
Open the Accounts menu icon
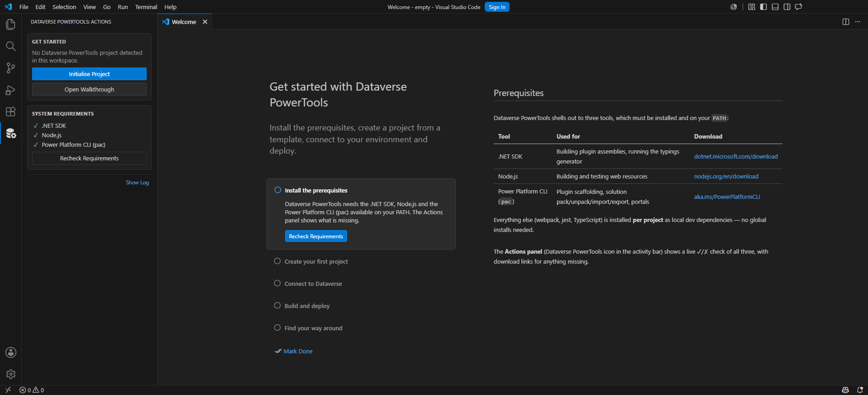click(11, 352)
